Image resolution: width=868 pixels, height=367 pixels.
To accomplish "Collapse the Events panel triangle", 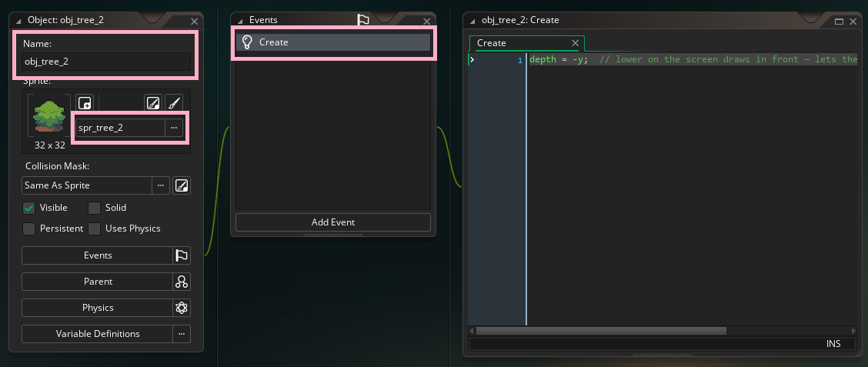I will point(240,21).
